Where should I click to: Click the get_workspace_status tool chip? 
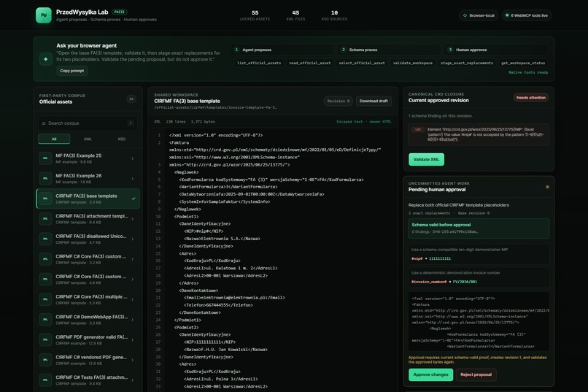pyautogui.click(x=523, y=63)
